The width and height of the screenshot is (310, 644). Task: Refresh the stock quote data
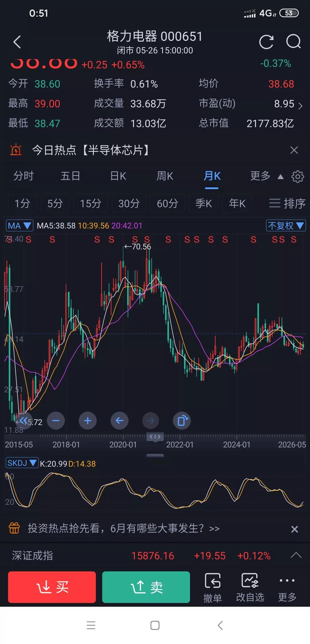(x=266, y=42)
